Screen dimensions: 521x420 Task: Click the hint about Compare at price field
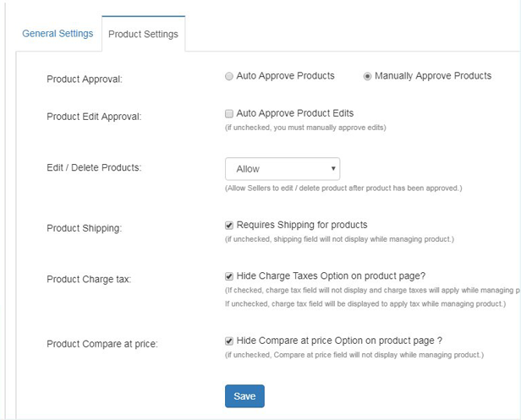click(x=354, y=355)
